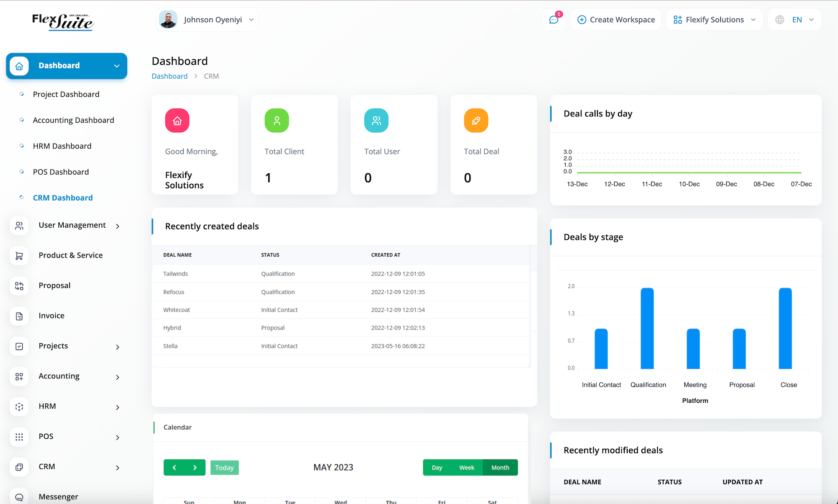The image size is (838, 504).
Task: Open the HRM Dashboard menu item
Action: coord(62,146)
